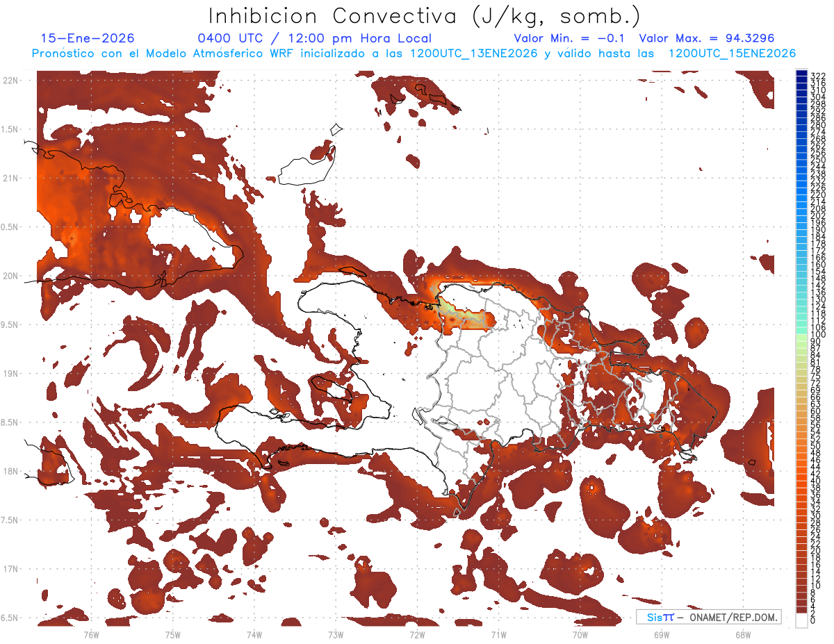Image resolution: width=834 pixels, height=644 pixels.
Task: Click 'Pronóstico con el Modelo Atmósferico WRF' text
Action: 165,53
